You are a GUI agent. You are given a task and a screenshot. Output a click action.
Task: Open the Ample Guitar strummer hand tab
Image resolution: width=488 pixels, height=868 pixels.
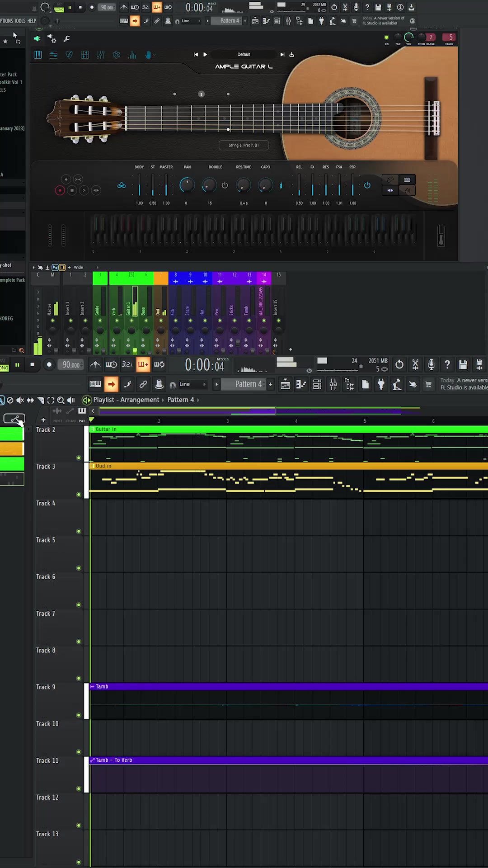[148, 55]
